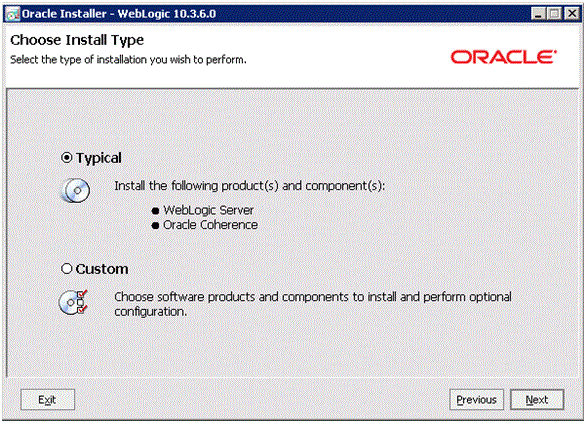Select the Custom radio button
Screen dimensions: 586x423
67,268
